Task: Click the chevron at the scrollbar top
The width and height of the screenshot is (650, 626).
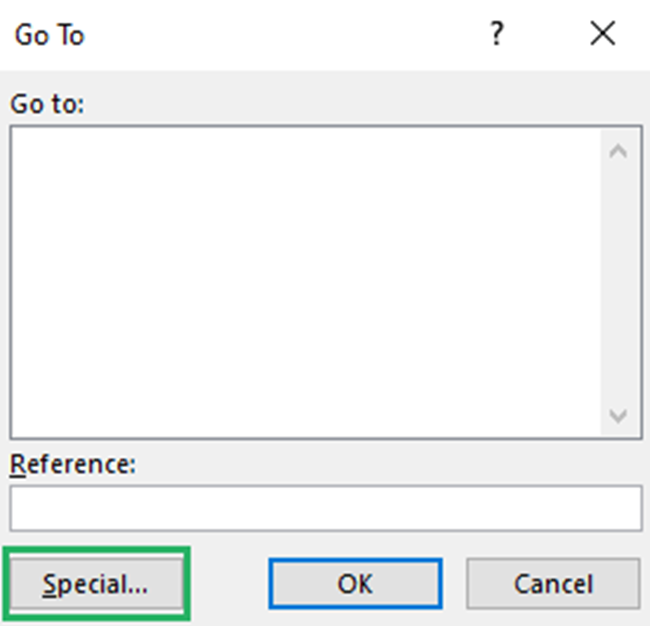Action: pos(617,152)
